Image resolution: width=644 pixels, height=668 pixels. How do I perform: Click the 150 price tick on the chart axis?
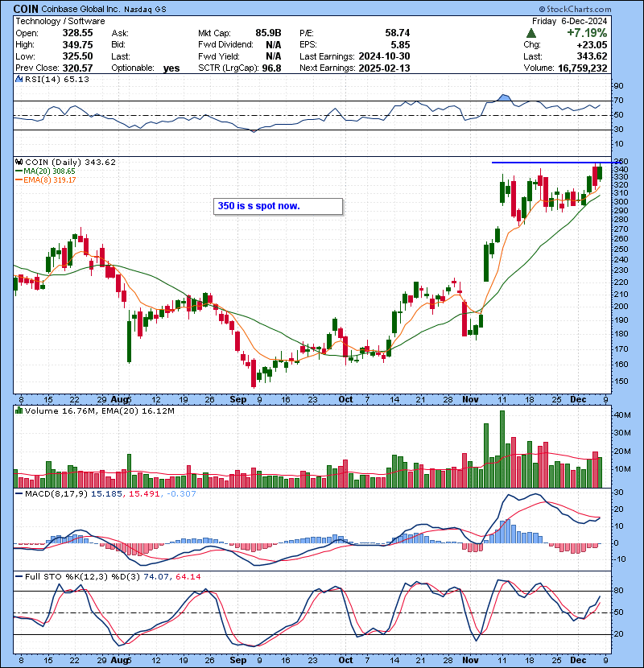pos(621,381)
